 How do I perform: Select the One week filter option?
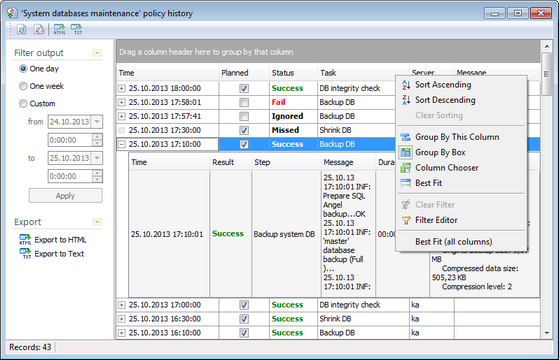[x=23, y=86]
